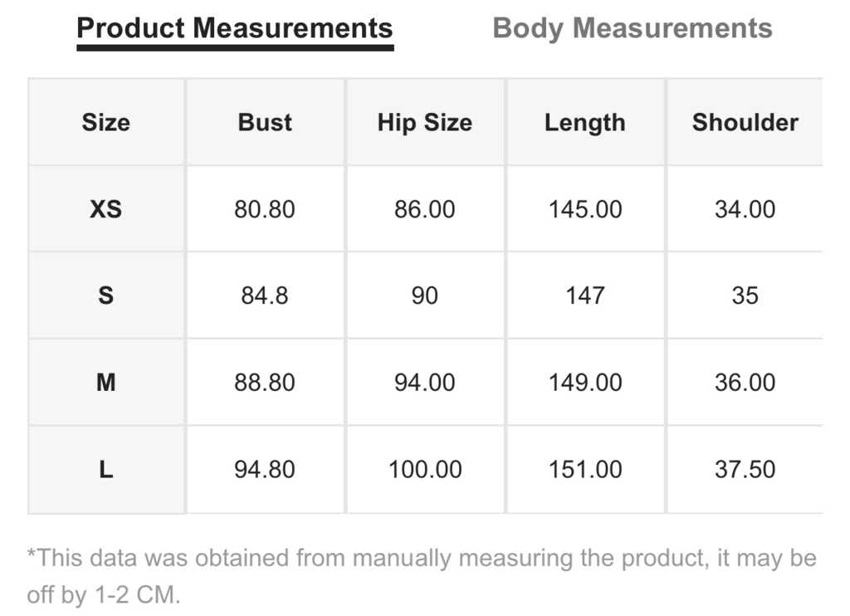The image size is (850, 616).
Task: Select the M size row label
Action: click(105, 382)
